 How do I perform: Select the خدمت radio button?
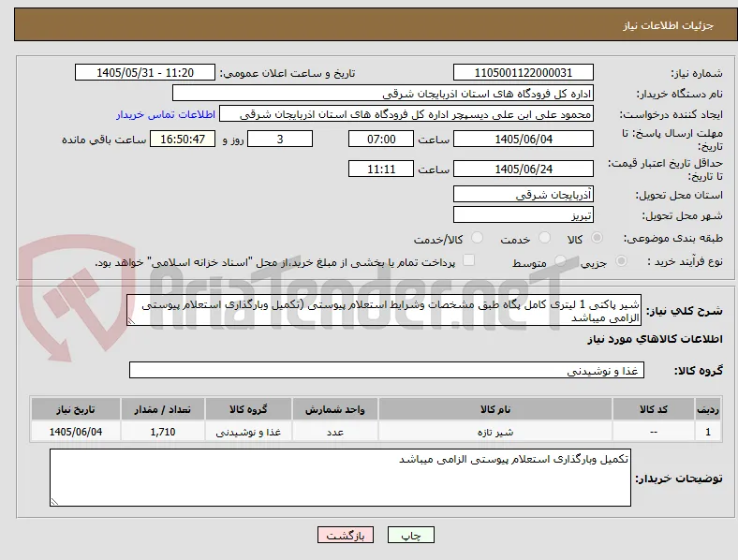544,238
